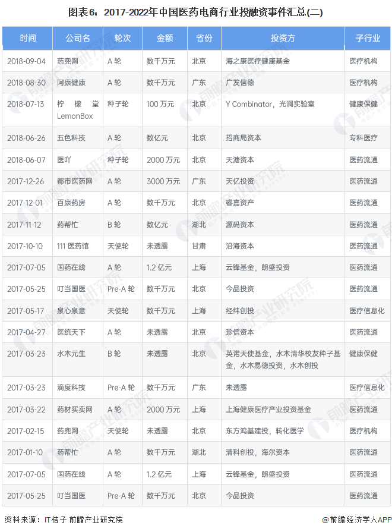Click investor 天亿投资
The height and width of the screenshot is (532, 392).
240,181
